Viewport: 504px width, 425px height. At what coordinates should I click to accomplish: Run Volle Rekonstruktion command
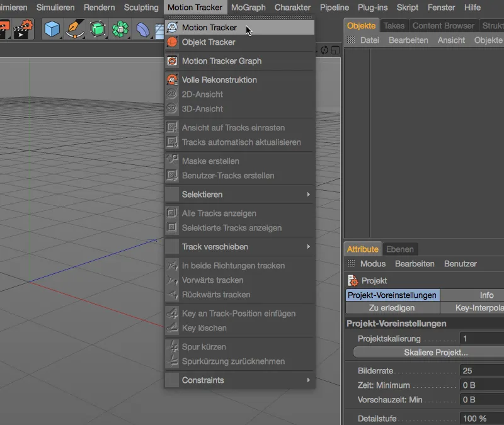[239, 80]
